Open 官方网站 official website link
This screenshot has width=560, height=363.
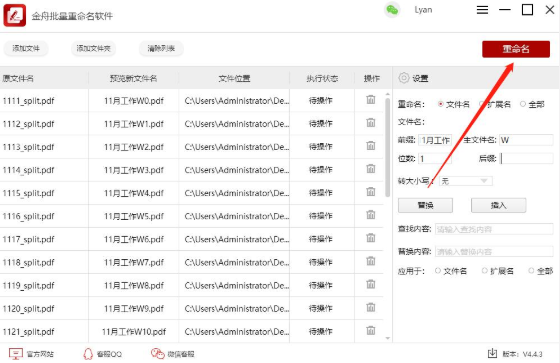click(31, 354)
